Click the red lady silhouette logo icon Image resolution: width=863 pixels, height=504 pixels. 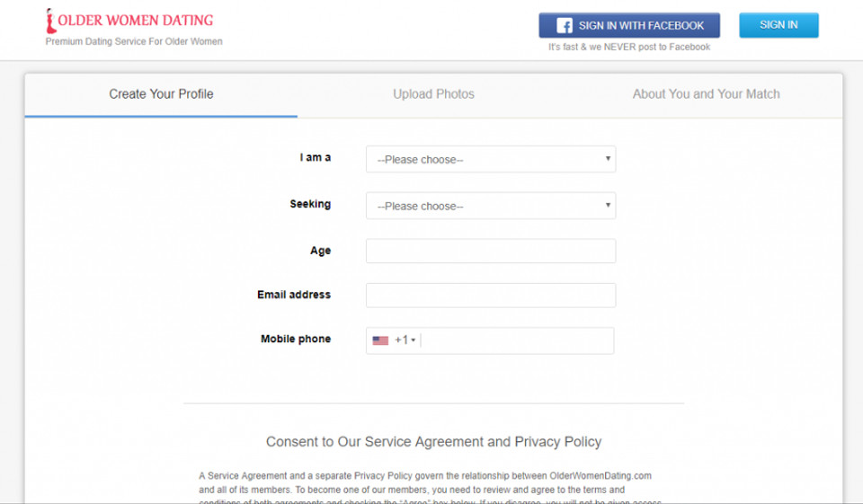[x=50, y=21]
